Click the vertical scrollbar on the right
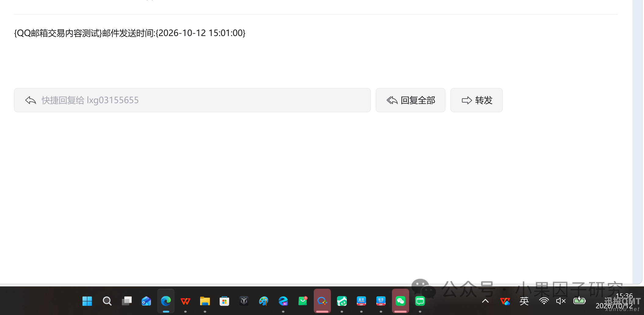Screen dimensions: 644x315 (637, 142)
